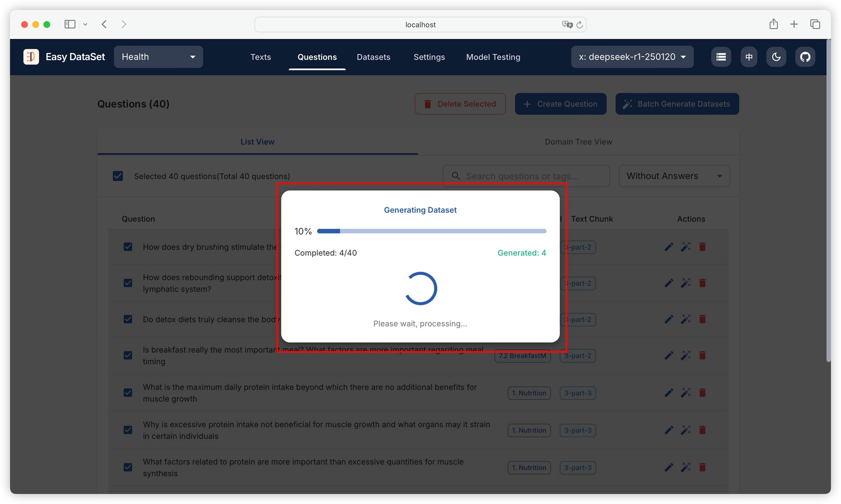This screenshot has width=841, height=504.
Task: Toggle dark mode moon icon
Action: pos(776,57)
